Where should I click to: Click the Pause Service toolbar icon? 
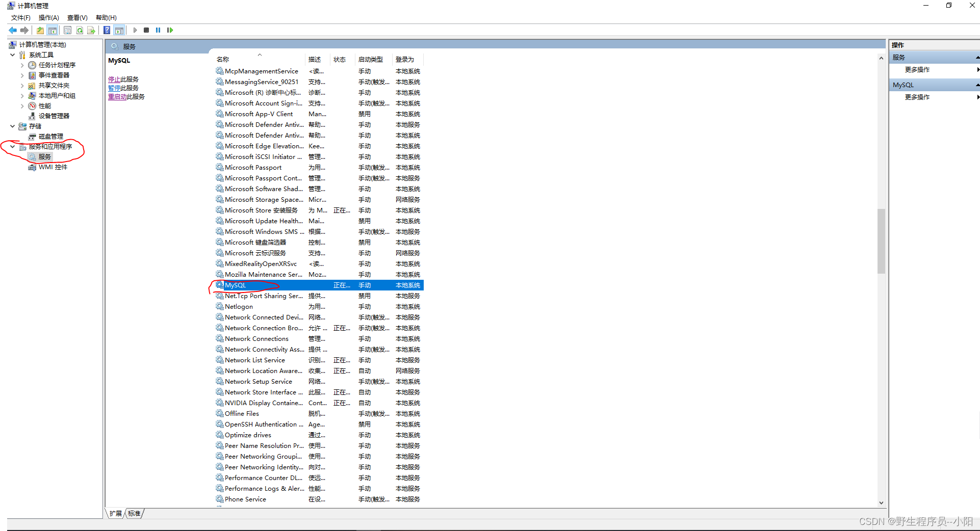(158, 30)
